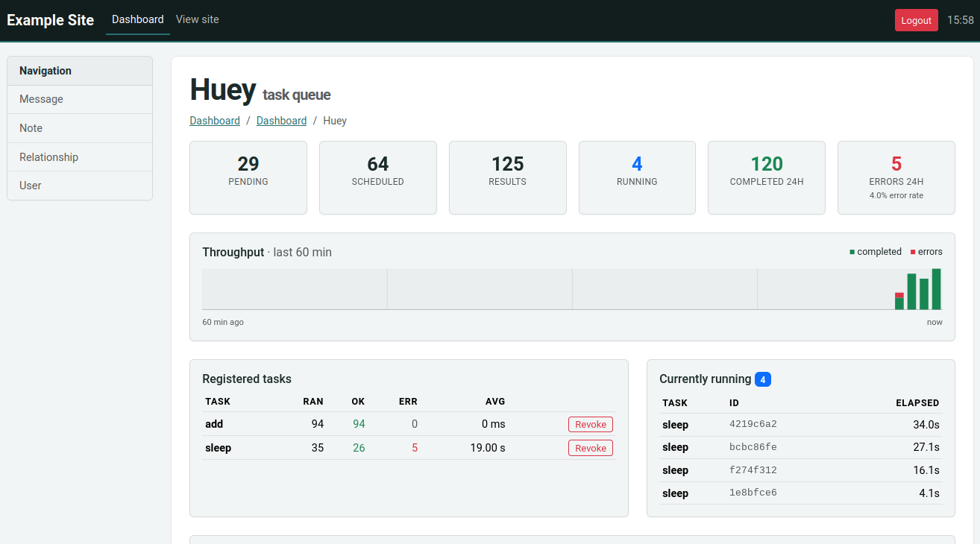Click the 120 Completed 24H card

pyautogui.click(x=767, y=177)
